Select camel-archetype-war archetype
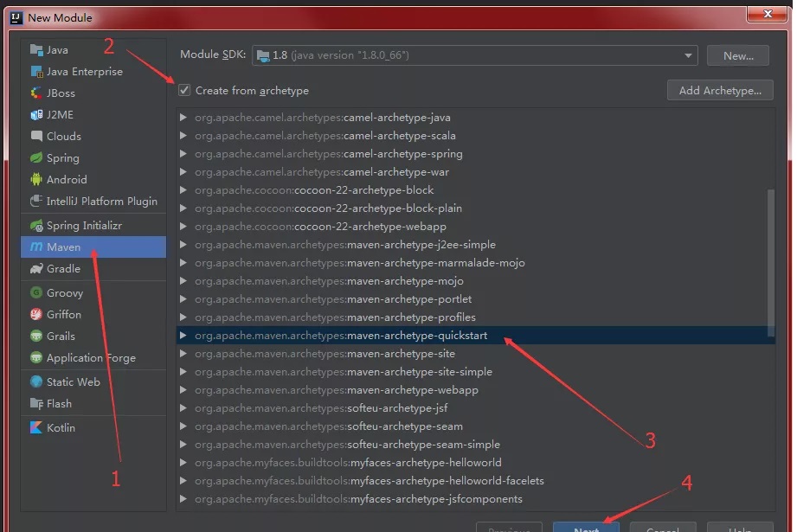This screenshot has height=532, width=797. [x=476, y=172]
